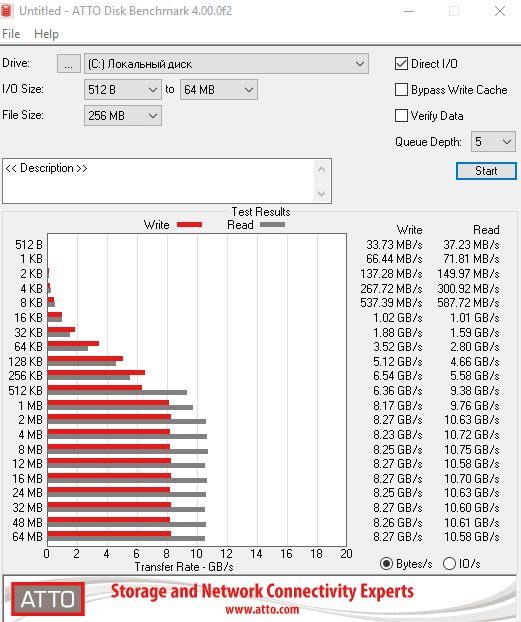Screen dimensions: 521x622
Task: Open the 64 MB maximum I/O size dropdown
Action: pos(219,90)
